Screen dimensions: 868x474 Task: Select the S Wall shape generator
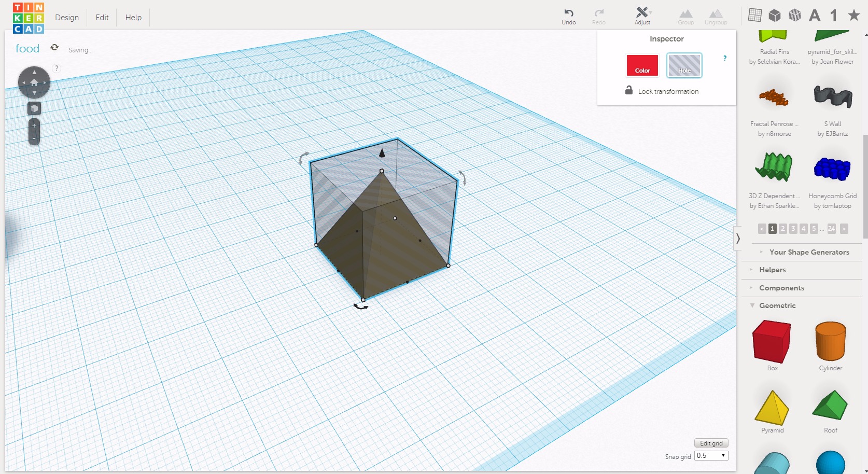pyautogui.click(x=833, y=96)
